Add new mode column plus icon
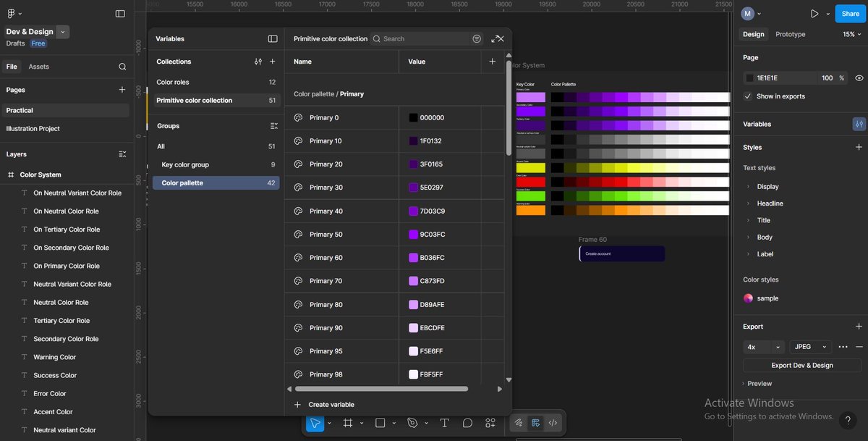This screenshot has width=868, height=441. click(493, 62)
